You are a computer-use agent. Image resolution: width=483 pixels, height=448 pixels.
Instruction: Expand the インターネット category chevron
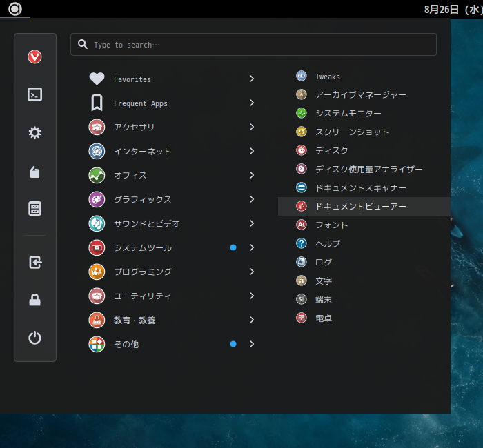[x=252, y=151]
